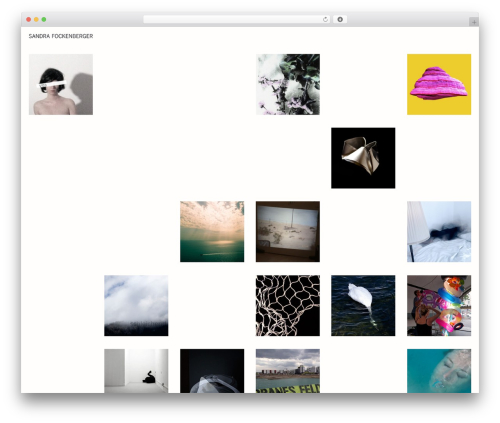Click the red close window button
500x423 pixels.
pos(29,20)
